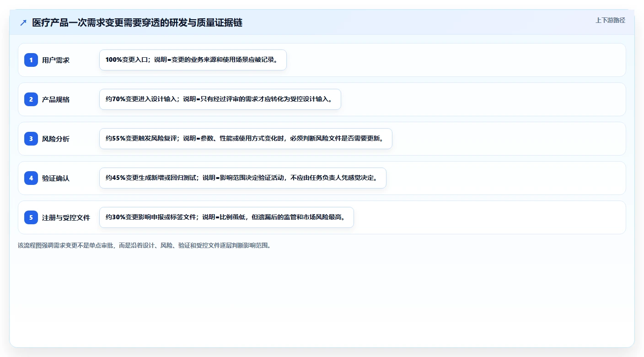Screen dimensions: 644x357
Task: Click the step number 2 badge
Action: pos(31,99)
